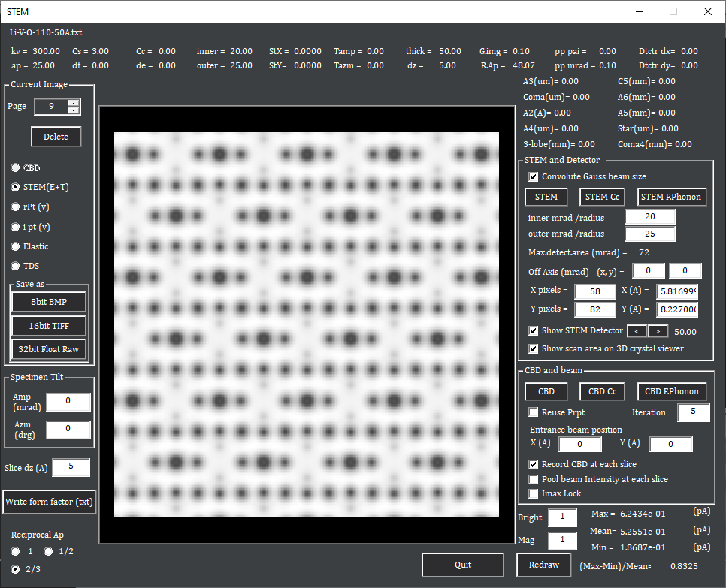The image size is (726, 588).
Task: Run the STEM Cc calculation
Action: coord(602,197)
